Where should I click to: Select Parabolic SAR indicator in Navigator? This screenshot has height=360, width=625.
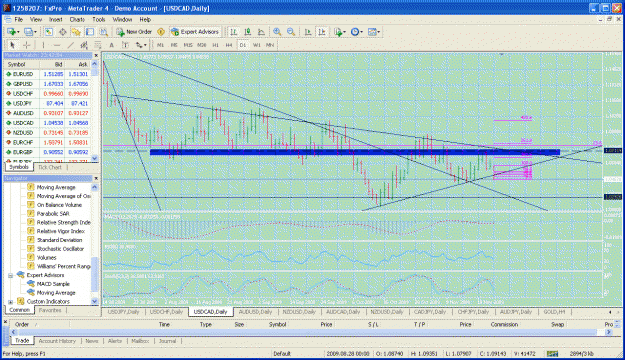coord(53,214)
